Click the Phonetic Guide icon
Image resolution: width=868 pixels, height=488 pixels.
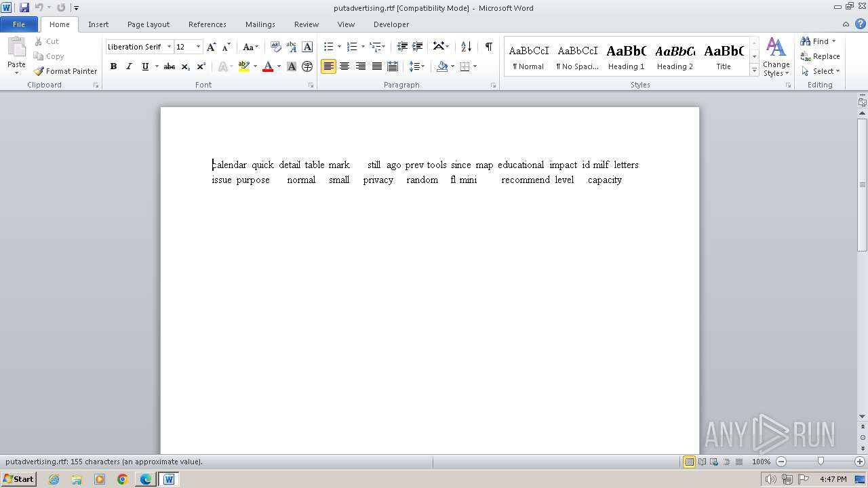tap(292, 47)
